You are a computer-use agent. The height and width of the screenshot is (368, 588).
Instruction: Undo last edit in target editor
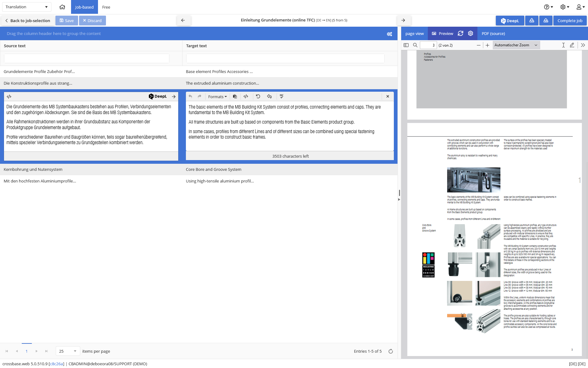pyautogui.click(x=190, y=96)
